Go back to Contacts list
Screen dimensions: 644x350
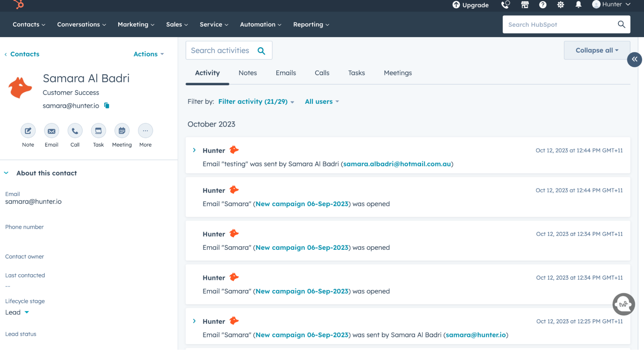[22, 54]
